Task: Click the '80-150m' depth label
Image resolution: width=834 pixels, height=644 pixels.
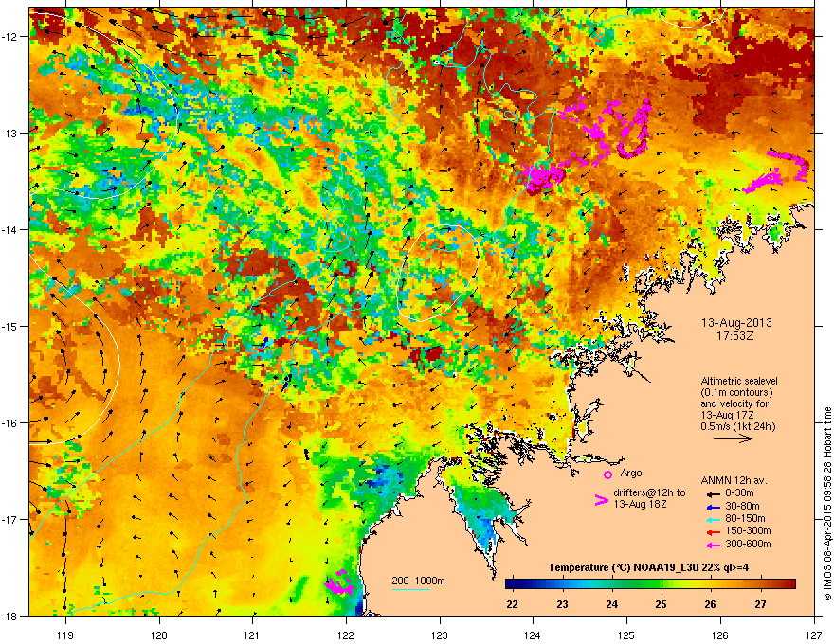Action: [x=745, y=519]
